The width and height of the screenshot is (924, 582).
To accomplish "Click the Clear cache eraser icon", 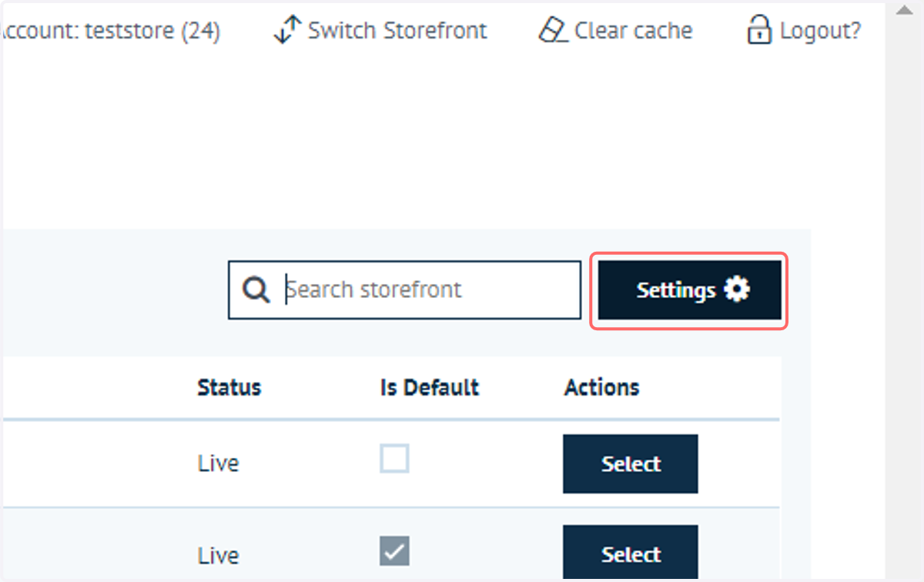I will [x=553, y=31].
